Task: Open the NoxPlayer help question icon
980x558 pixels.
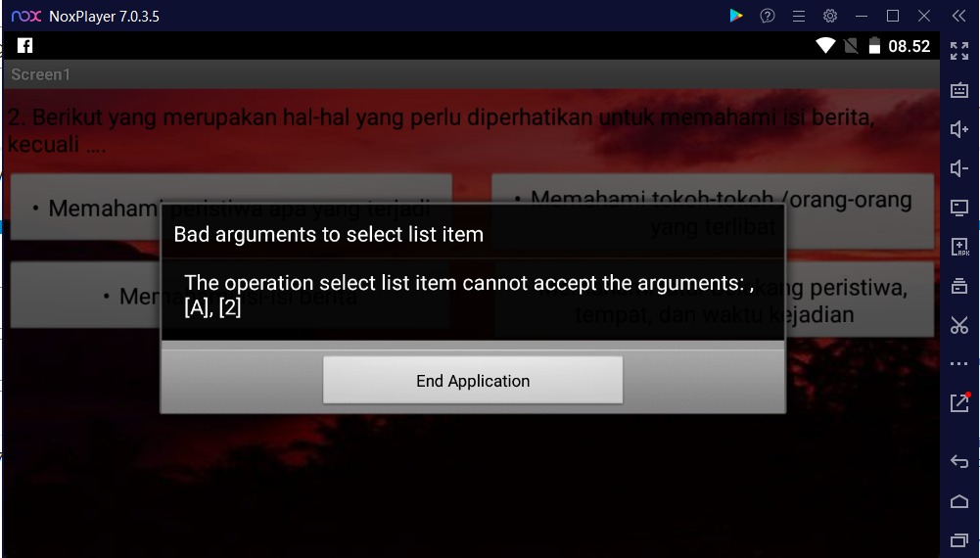Action: click(768, 17)
